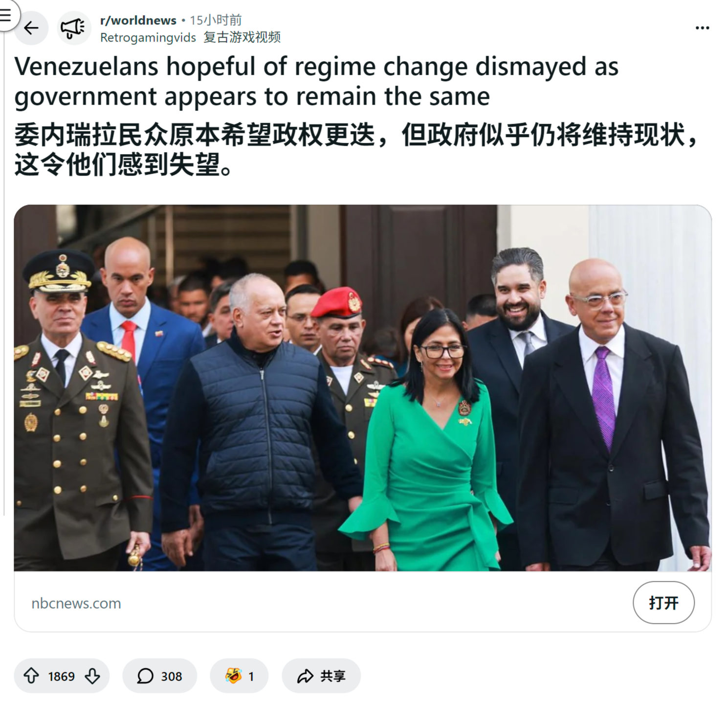Viewport: 728px width, 704px height.
Task: Open the Retrogamingvids user profile
Action: click(x=148, y=37)
